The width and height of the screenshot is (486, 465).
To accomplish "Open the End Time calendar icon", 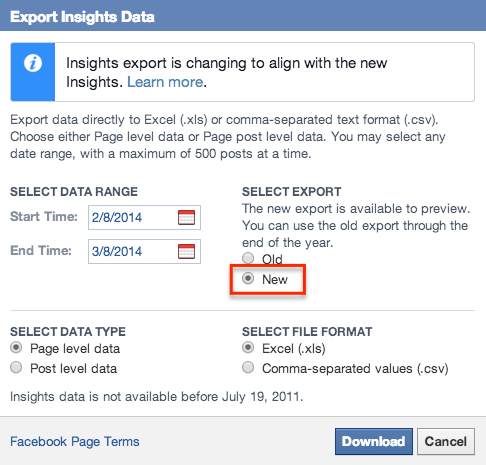I will pos(186,251).
